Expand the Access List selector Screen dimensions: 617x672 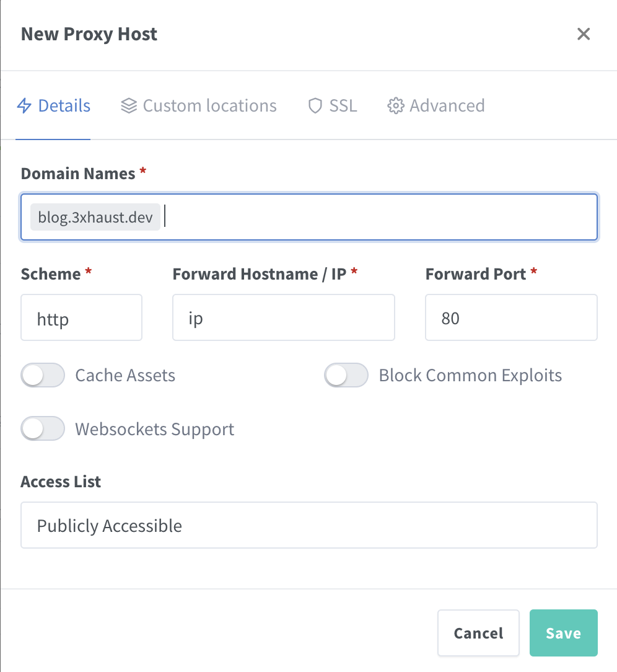[x=308, y=526]
